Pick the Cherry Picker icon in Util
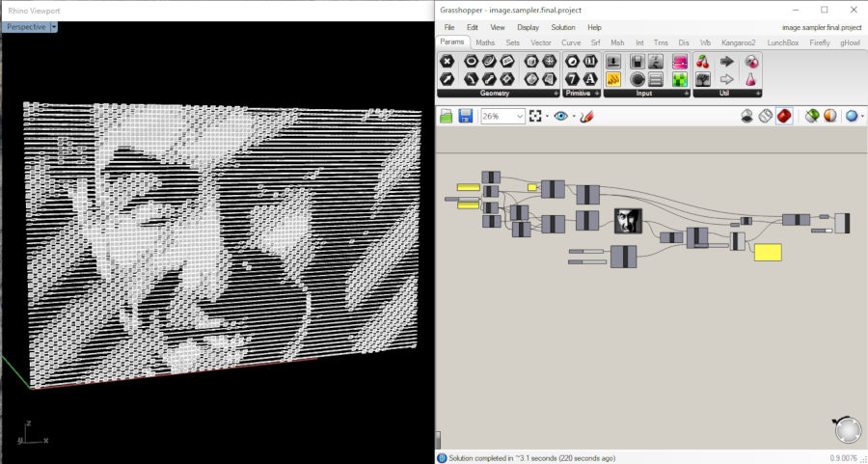The height and width of the screenshot is (464, 868). (703, 62)
